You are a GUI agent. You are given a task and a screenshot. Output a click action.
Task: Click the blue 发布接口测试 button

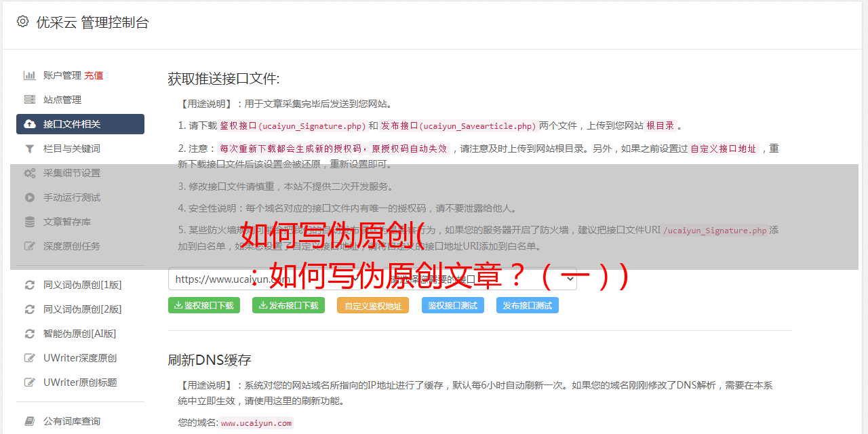click(x=528, y=305)
